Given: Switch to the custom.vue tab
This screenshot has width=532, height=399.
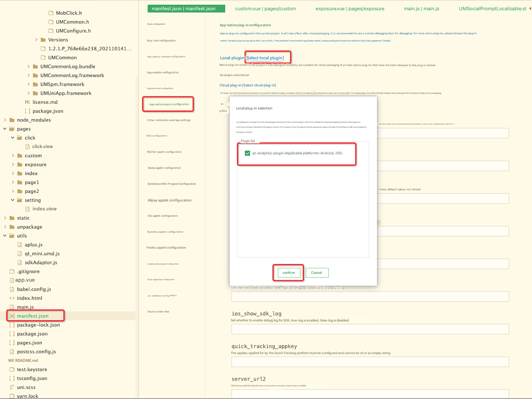Looking at the screenshot, I should 266,8.
